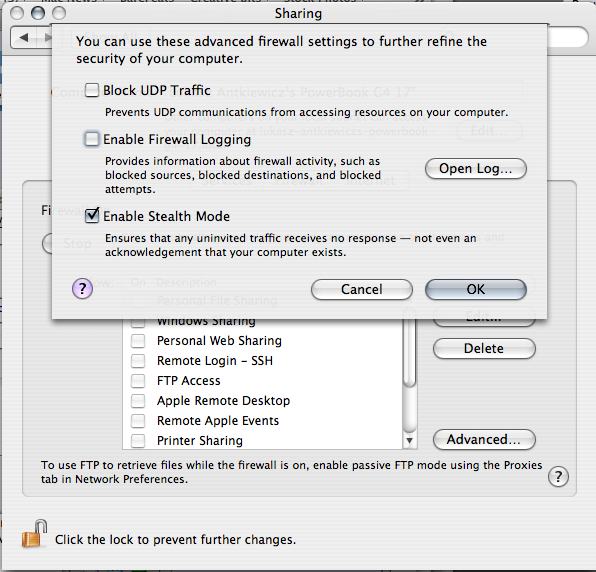Click the Enable Stealth Mode label
Viewport: 596px width, 572px height.
(x=166, y=216)
